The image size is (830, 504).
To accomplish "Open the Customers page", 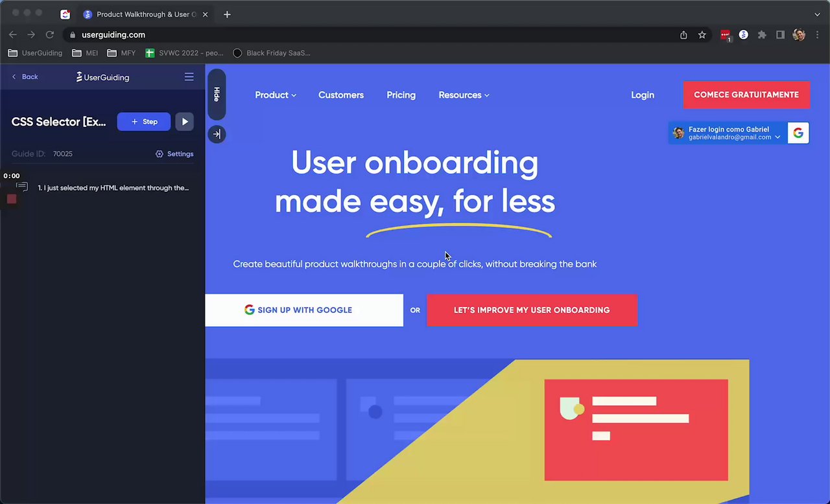I will (341, 95).
